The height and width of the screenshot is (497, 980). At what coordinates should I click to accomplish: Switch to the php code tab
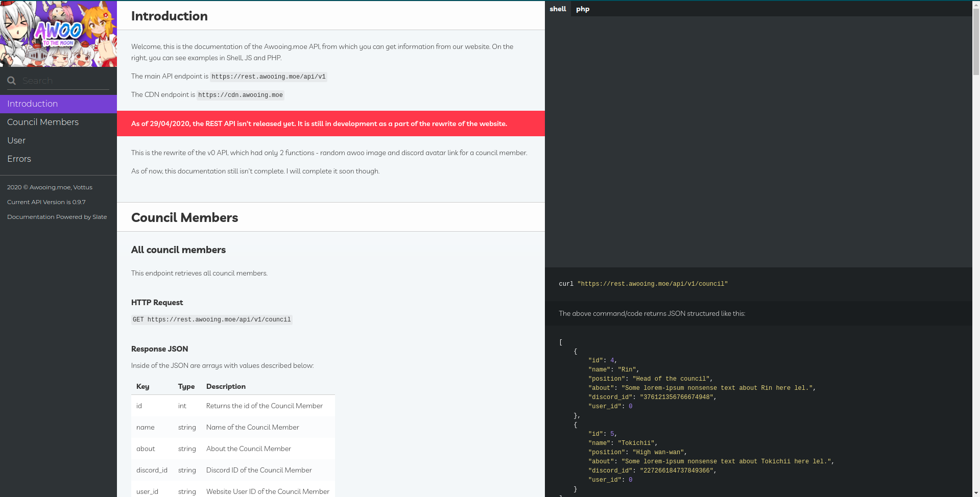(582, 9)
